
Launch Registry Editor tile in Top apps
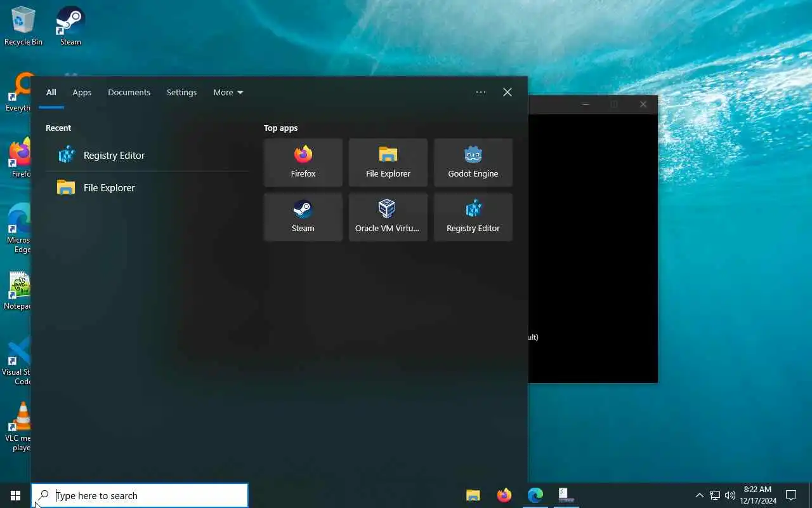pyautogui.click(x=473, y=217)
